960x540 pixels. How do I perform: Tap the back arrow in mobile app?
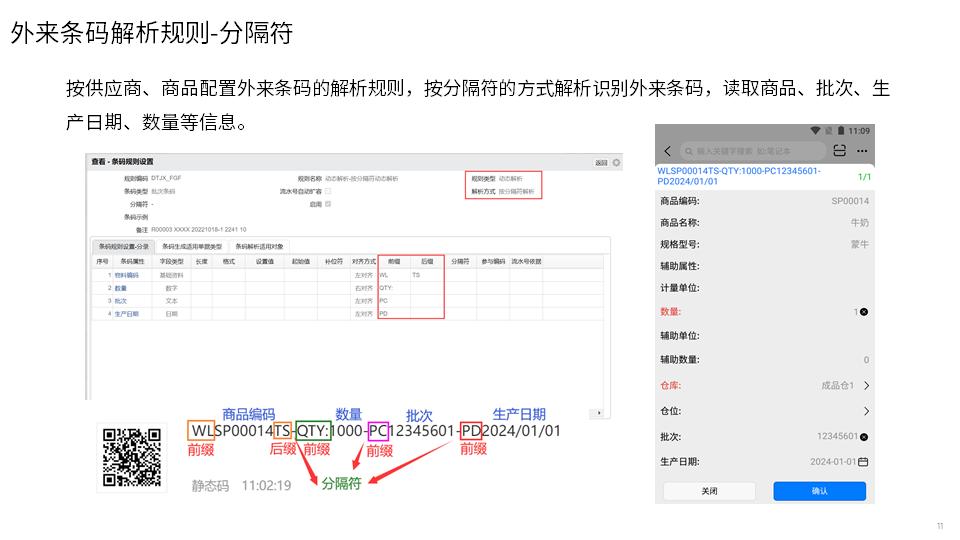tap(668, 151)
